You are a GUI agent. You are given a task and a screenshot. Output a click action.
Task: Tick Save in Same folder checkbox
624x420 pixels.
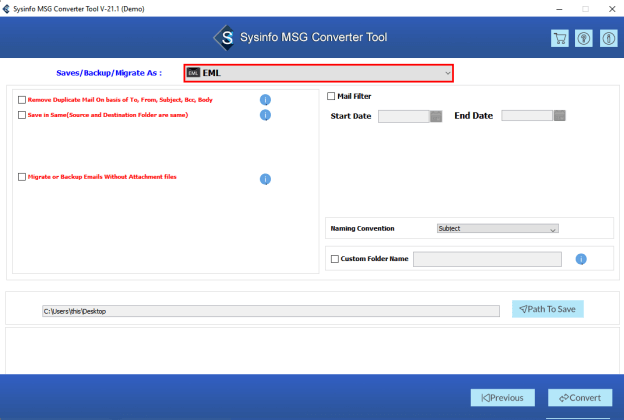pyautogui.click(x=22, y=115)
